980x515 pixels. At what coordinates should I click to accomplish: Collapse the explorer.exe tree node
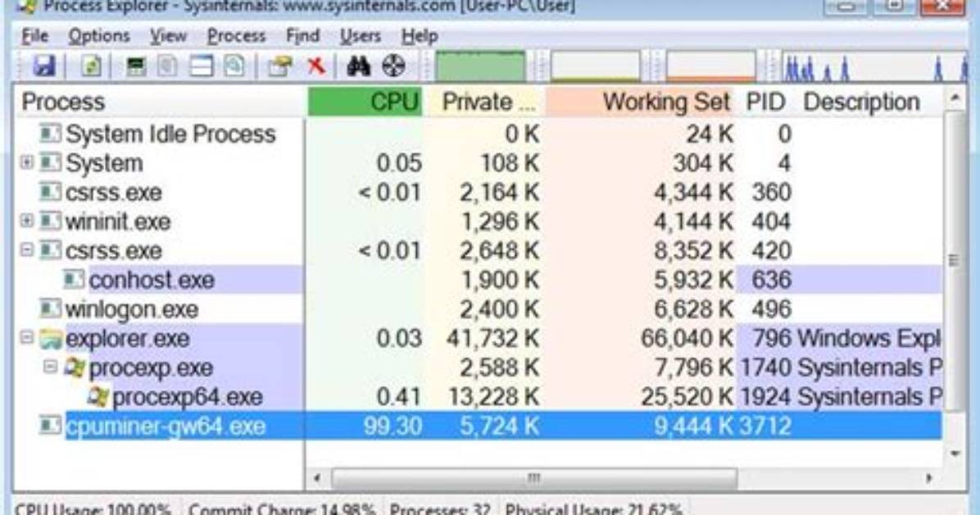click(x=27, y=338)
